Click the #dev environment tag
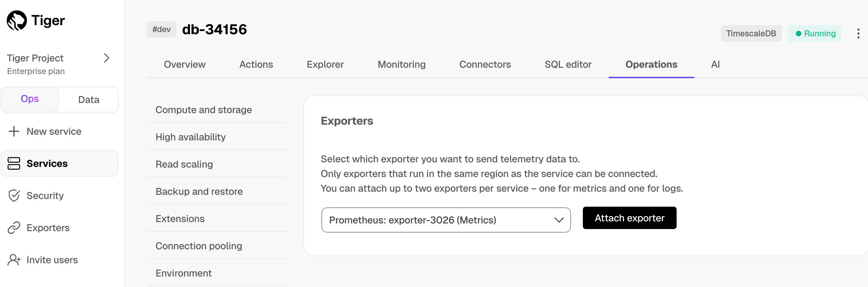 (x=161, y=29)
